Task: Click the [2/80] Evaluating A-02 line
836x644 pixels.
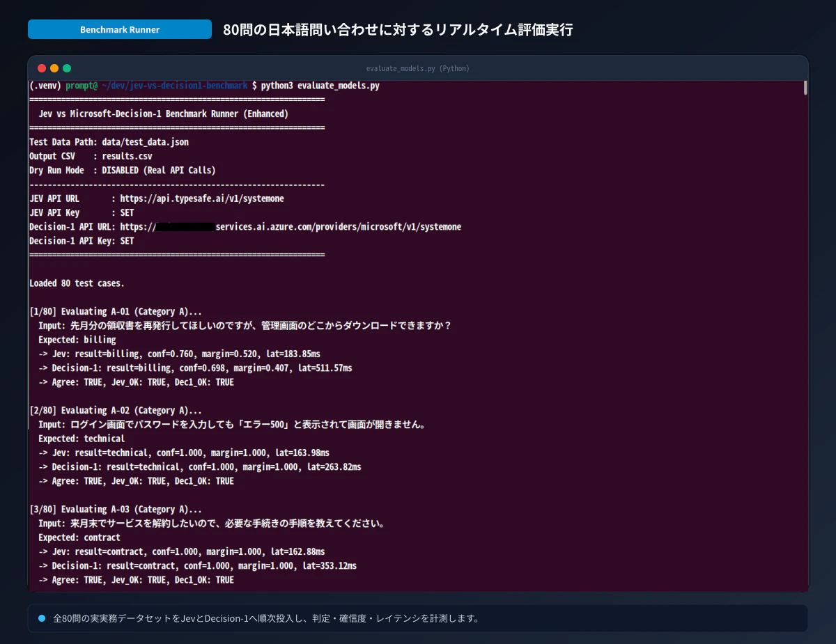Action: 116,410
